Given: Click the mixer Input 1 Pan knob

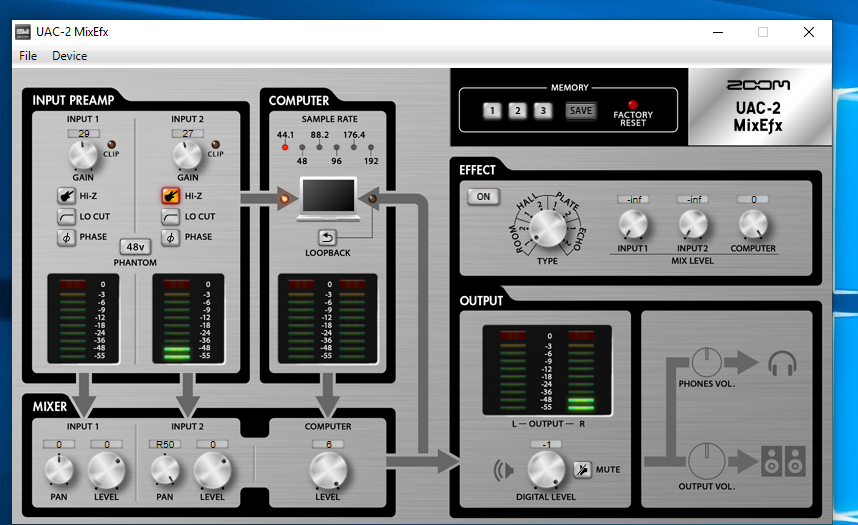Looking at the screenshot, I should point(59,470).
